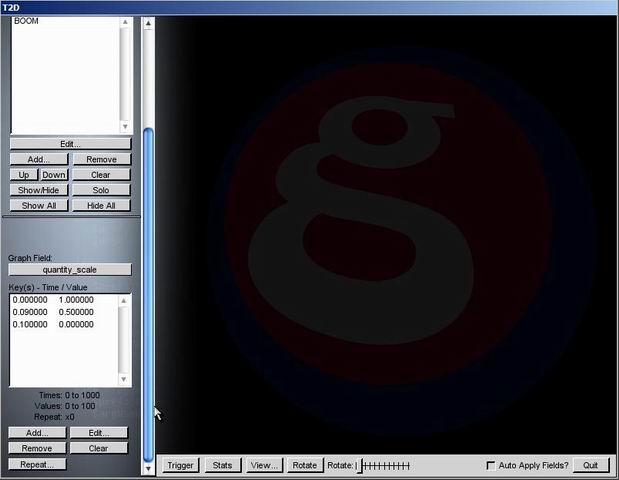
Task: Click the Rotate button
Action: (305, 465)
